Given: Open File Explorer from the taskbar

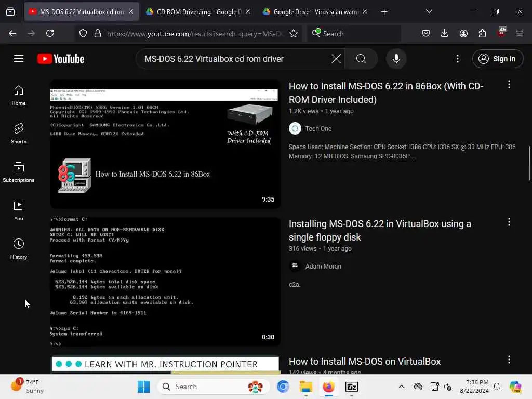Looking at the screenshot, I should tap(305, 387).
